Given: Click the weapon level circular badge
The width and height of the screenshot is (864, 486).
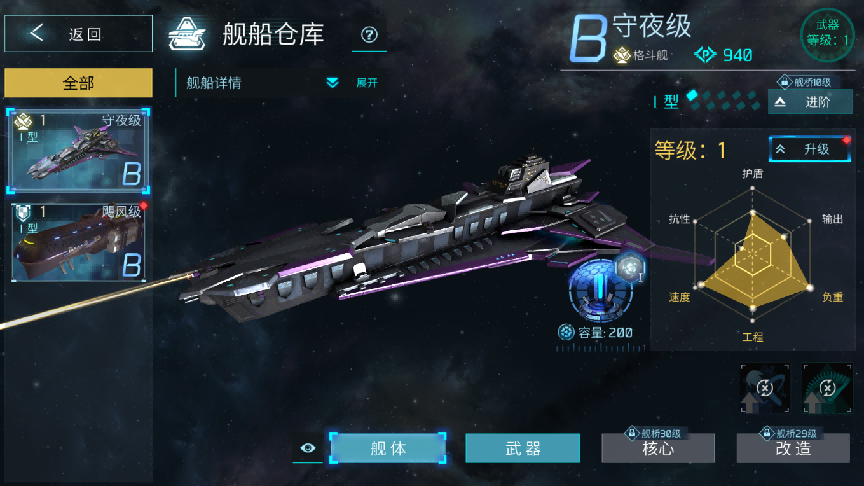Looking at the screenshot, I should point(827,34).
